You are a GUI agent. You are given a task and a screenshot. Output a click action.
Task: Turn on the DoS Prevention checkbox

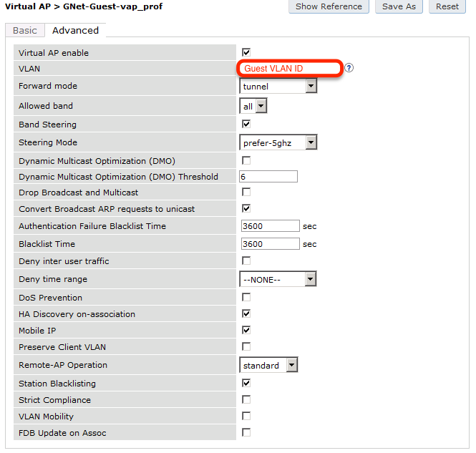[x=246, y=297]
